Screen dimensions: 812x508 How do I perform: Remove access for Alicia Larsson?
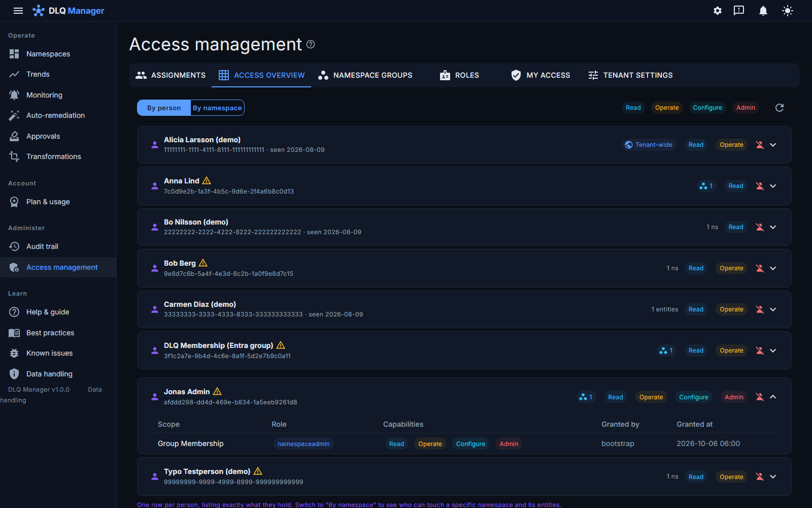point(760,145)
